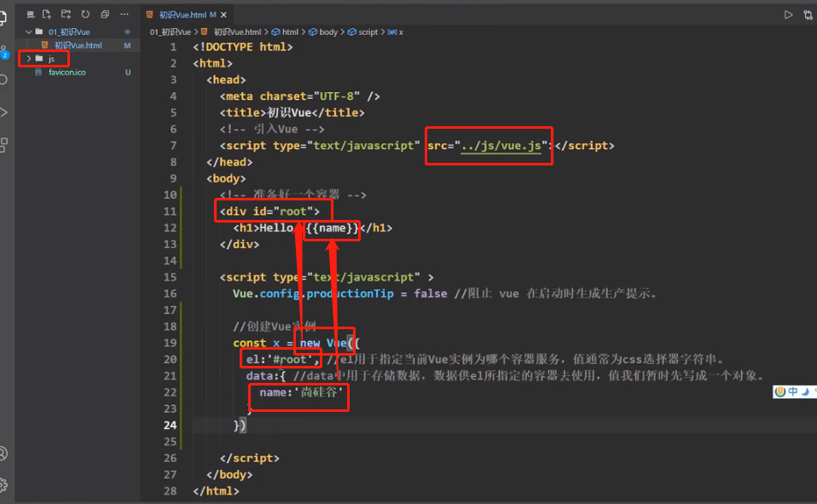This screenshot has width=817, height=504.
Task: Click the New Folder icon in explorer toolbar
Action: [66, 14]
